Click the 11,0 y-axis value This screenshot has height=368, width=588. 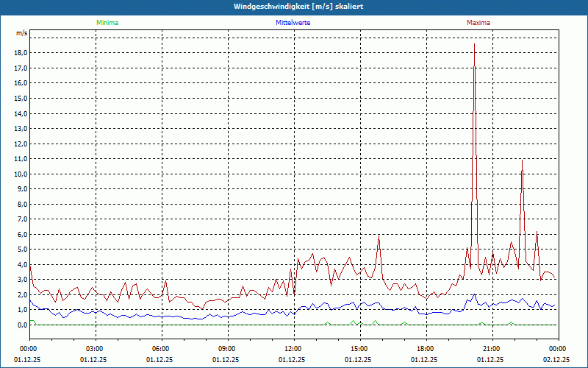coord(21,159)
